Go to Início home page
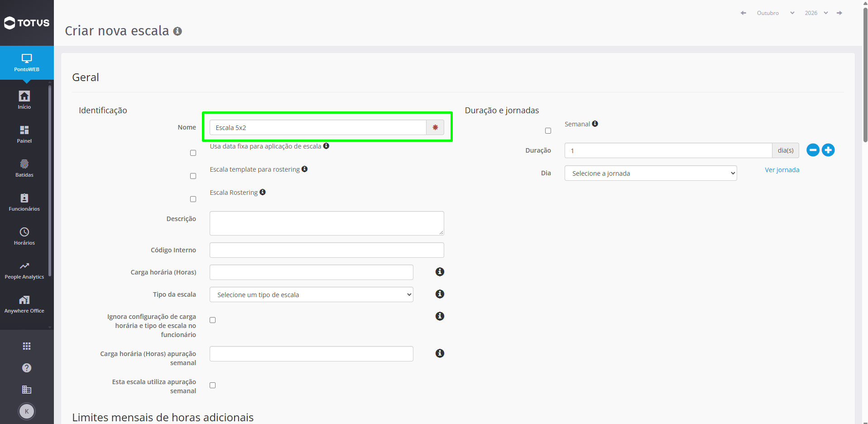The height and width of the screenshot is (424, 868). pyautogui.click(x=24, y=100)
